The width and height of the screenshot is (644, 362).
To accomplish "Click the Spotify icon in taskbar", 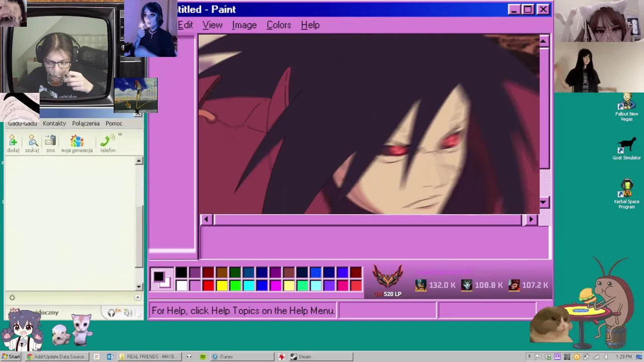I will point(203,356).
